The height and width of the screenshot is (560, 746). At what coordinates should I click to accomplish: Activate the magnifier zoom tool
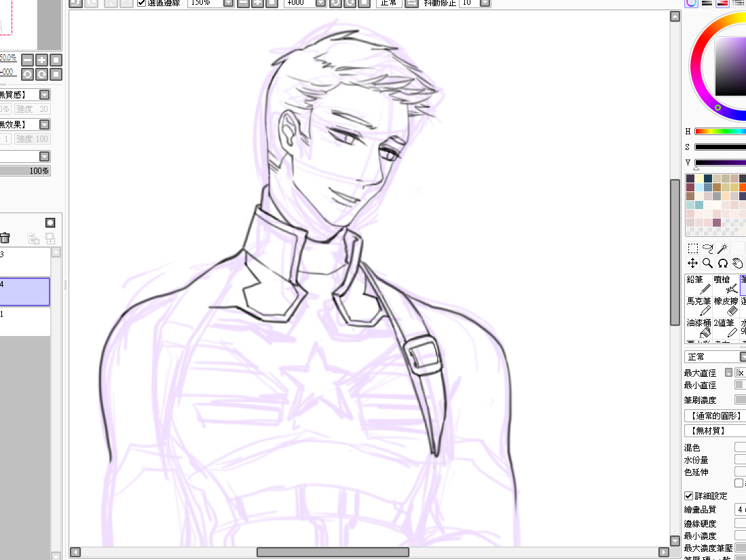[708, 263]
